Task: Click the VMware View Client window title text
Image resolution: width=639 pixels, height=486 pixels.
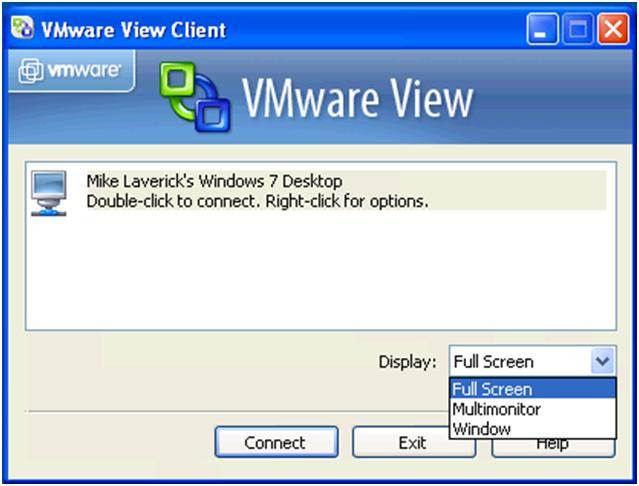Action: coord(134,30)
